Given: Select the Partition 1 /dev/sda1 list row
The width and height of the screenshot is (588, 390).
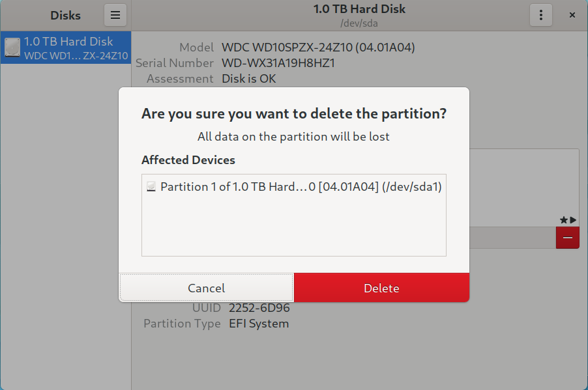Looking at the screenshot, I should coord(301,187).
